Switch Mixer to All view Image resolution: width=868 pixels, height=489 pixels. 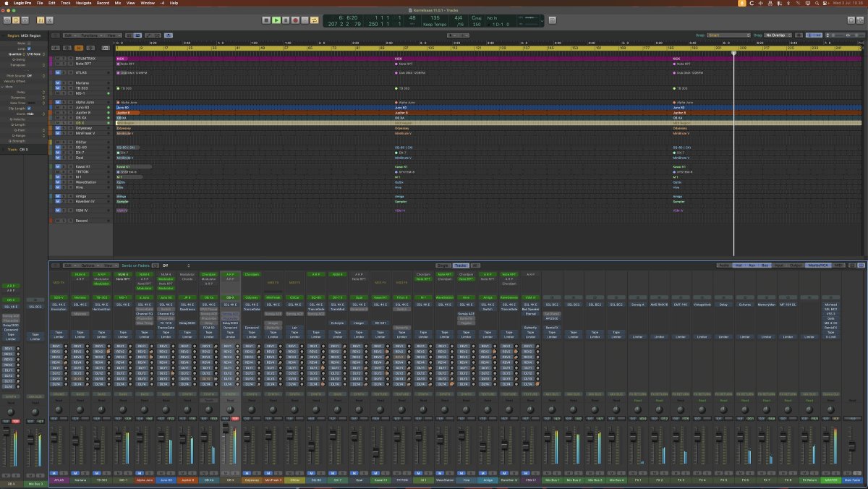(x=475, y=265)
